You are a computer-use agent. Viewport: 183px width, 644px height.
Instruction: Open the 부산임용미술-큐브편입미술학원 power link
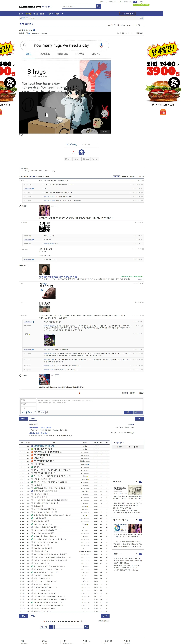tap(40, 428)
